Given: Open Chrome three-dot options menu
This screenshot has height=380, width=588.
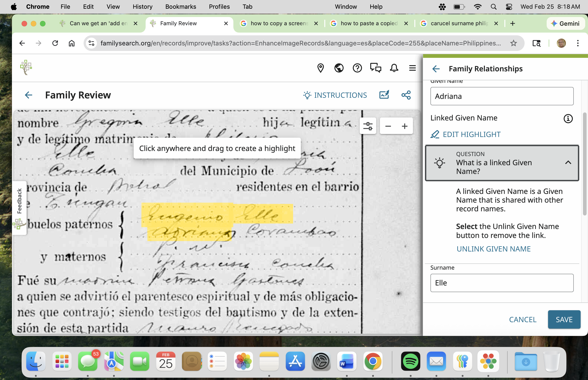Looking at the screenshot, I should click(x=578, y=43).
